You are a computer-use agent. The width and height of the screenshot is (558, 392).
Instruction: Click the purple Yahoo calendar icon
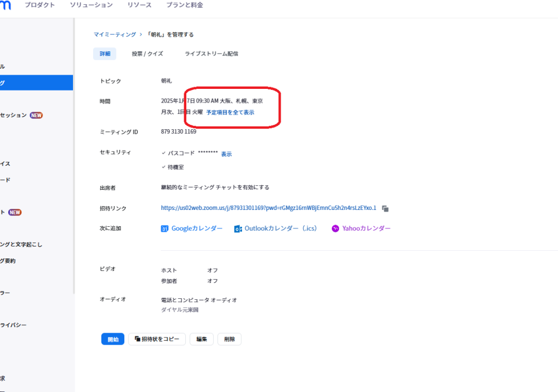pos(336,229)
